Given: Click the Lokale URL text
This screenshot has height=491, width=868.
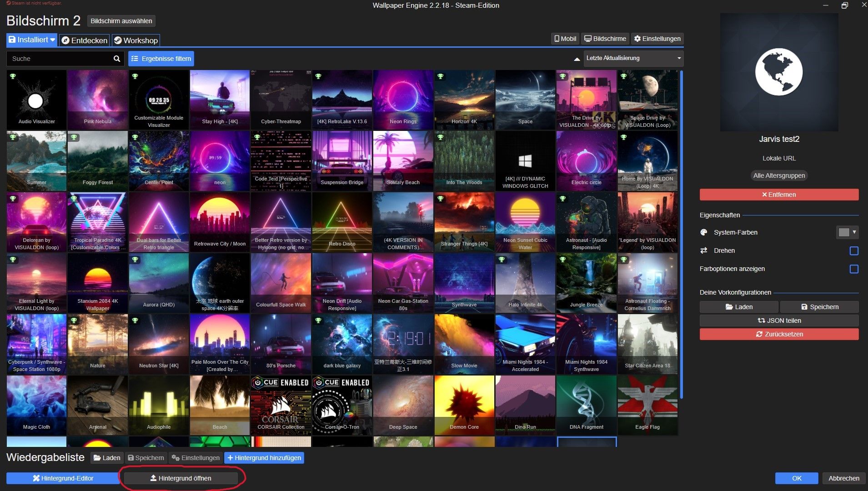Looking at the screenshot, I should [x=779, y=158].
